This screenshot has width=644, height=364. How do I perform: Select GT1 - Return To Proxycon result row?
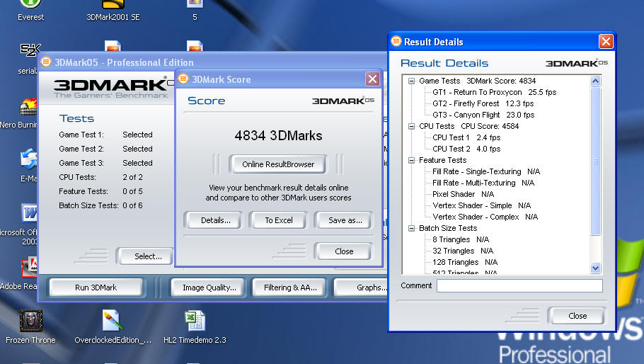click(x=494, y=93)
